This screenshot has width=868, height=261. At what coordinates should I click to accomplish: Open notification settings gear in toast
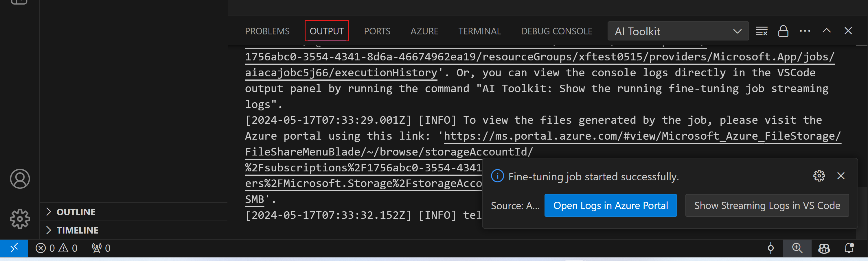(x=819, y=176)
